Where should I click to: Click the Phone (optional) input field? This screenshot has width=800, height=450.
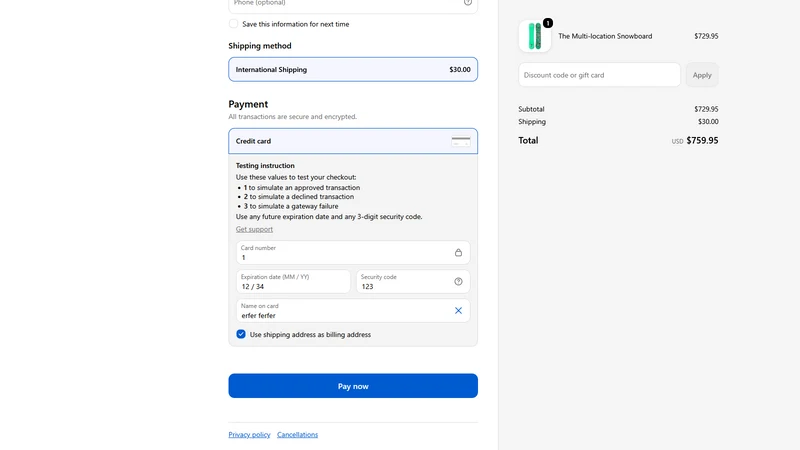point(353,4)
